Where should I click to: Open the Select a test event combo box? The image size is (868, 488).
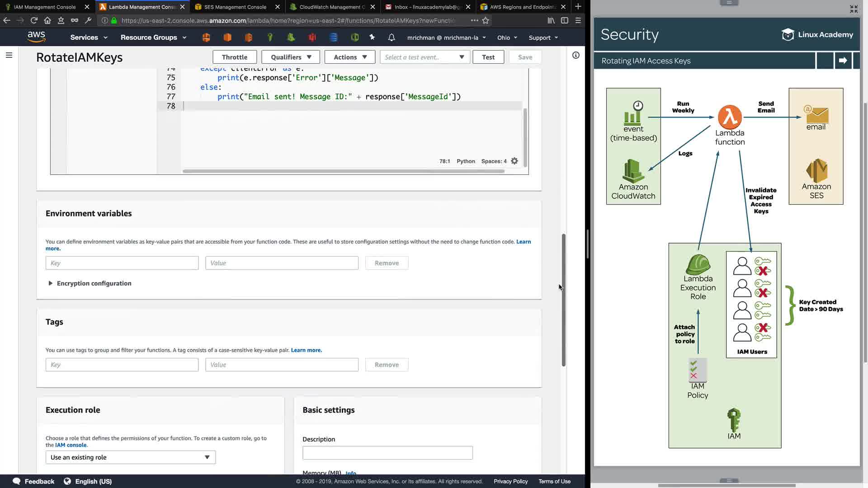click(425, 57)
